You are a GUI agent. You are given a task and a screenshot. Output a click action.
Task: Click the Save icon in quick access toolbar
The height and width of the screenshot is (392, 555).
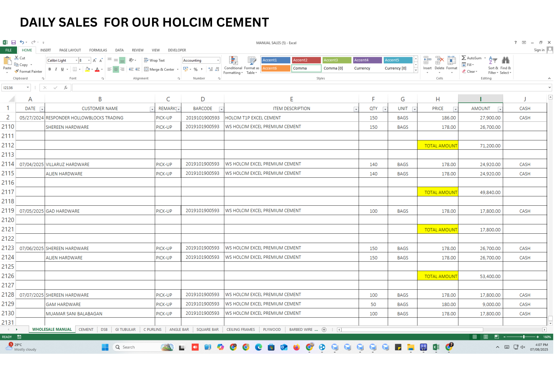(13, 42)
